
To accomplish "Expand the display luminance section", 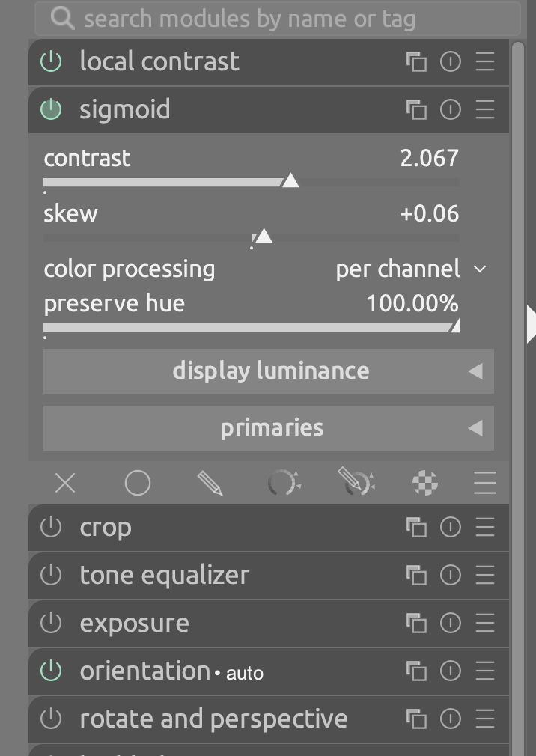I will (269, 371).
